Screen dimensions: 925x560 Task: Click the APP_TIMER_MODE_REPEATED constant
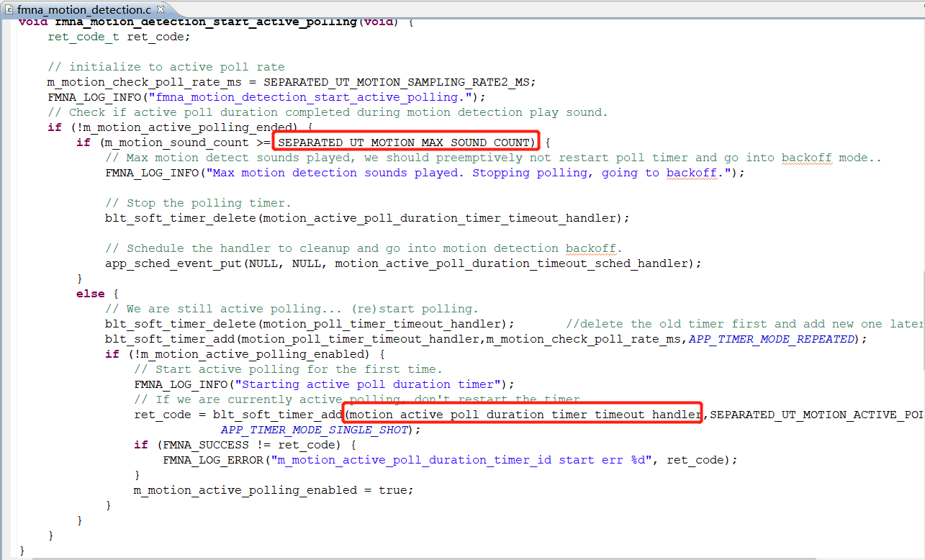point(771,339)
